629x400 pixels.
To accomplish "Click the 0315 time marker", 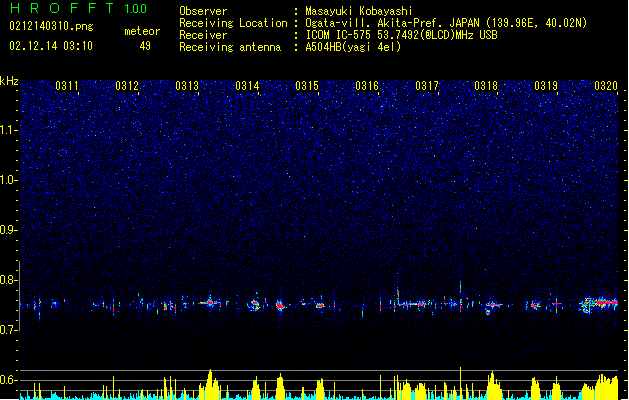I will [307, 86].
